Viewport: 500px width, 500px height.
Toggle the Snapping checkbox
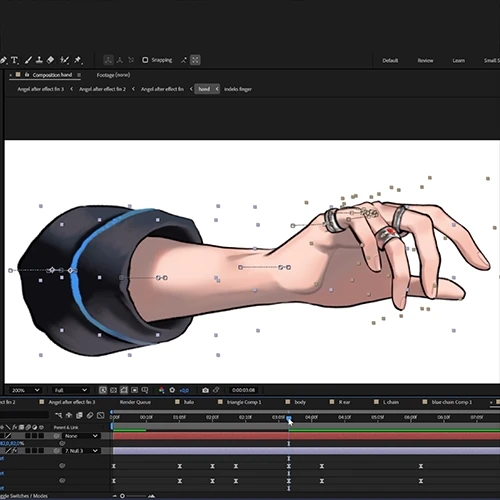(145, 60)
